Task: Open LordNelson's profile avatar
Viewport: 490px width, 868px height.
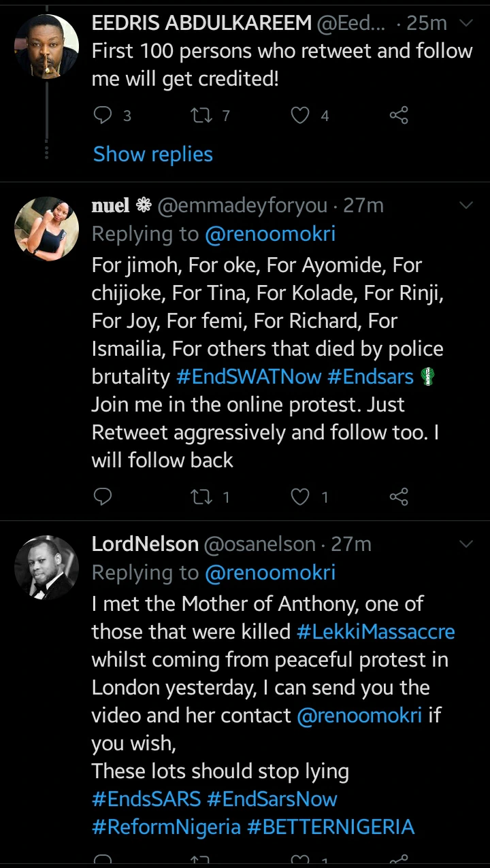Action: pyautogui.click(x=46, y=567)
